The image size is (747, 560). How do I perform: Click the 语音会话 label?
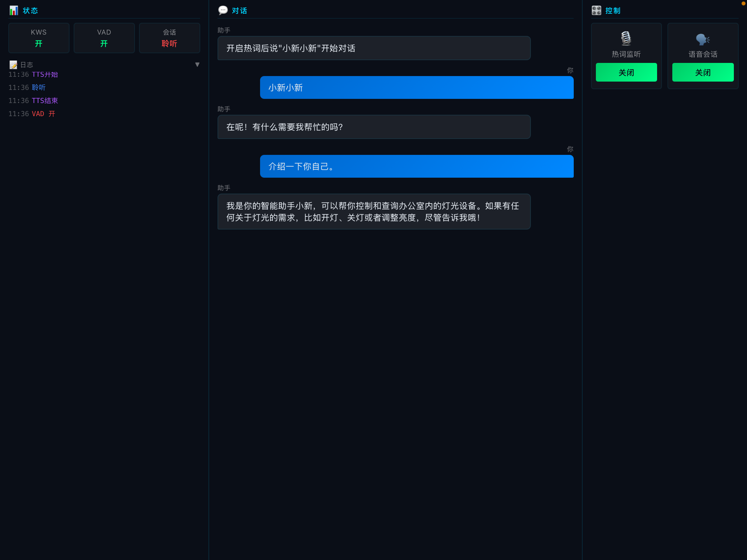703,54
